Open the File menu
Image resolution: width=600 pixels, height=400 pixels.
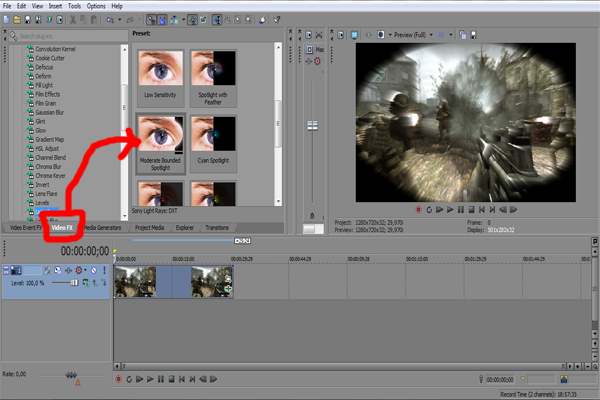(7, 6)
